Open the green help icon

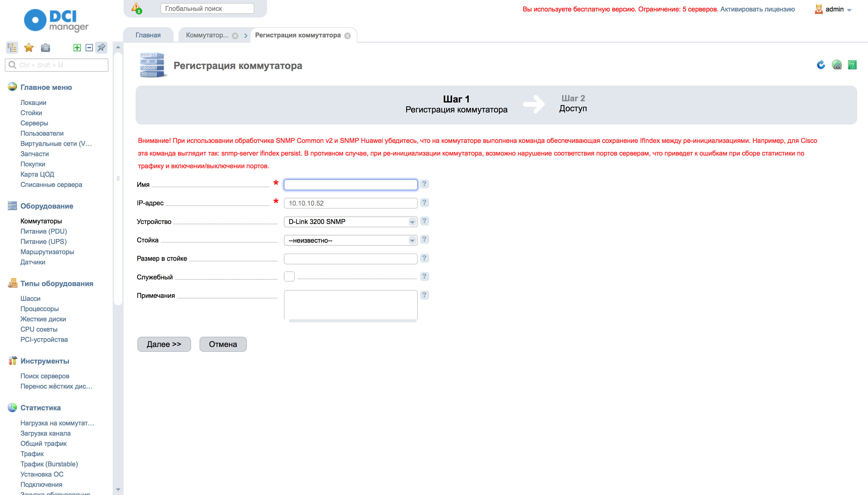[x=852, y=65]
